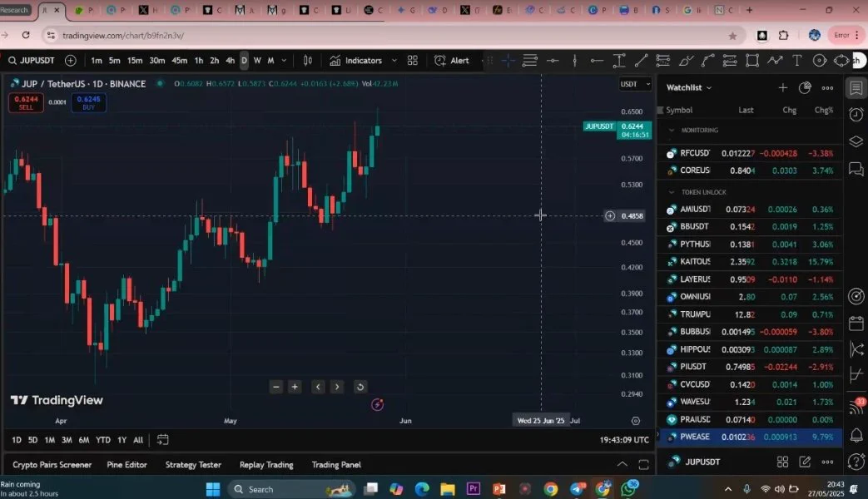
Task: Switch chart to 1m timeframe
Action: pyautogui.click(x=97, y=61)
